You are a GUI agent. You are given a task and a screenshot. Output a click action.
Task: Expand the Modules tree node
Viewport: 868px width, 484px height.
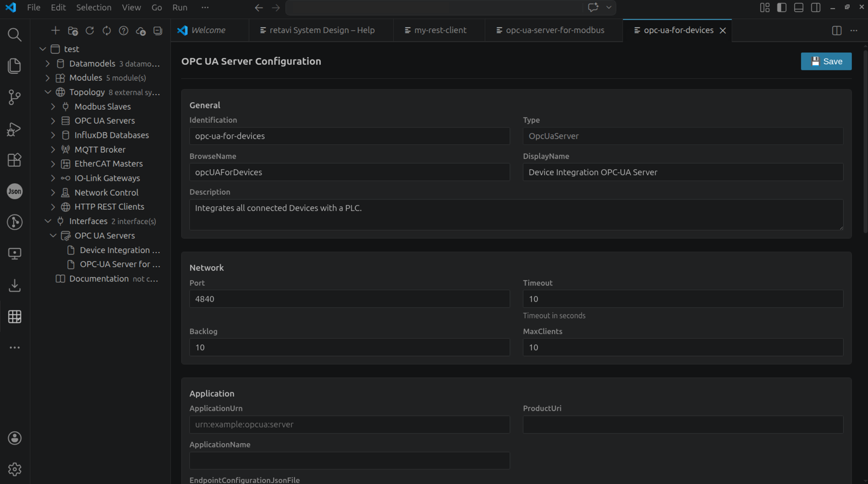48,78
